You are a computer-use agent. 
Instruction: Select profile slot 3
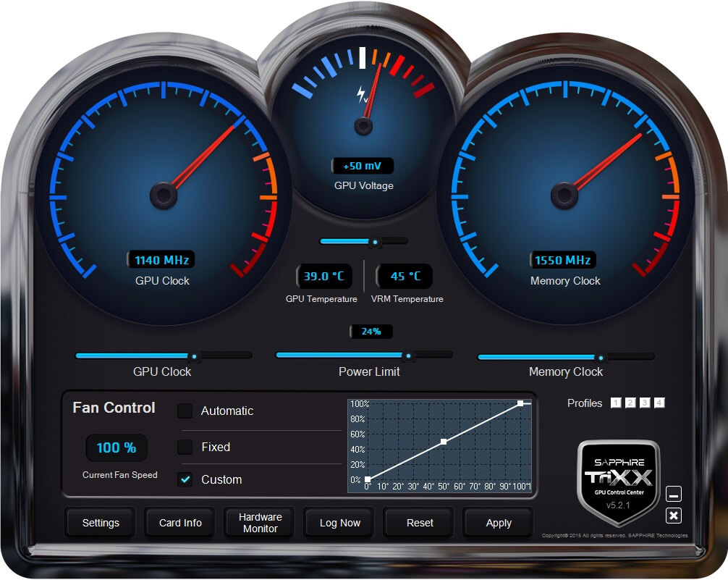(645, 403)
